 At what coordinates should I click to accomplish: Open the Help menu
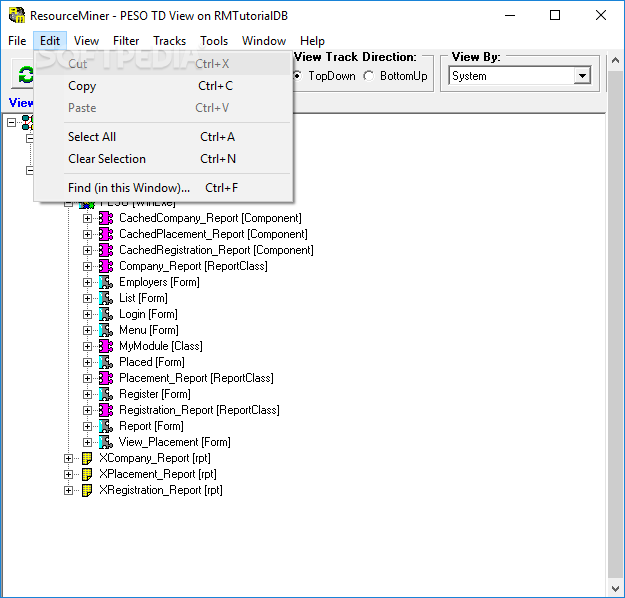click(x=312, y=41)
